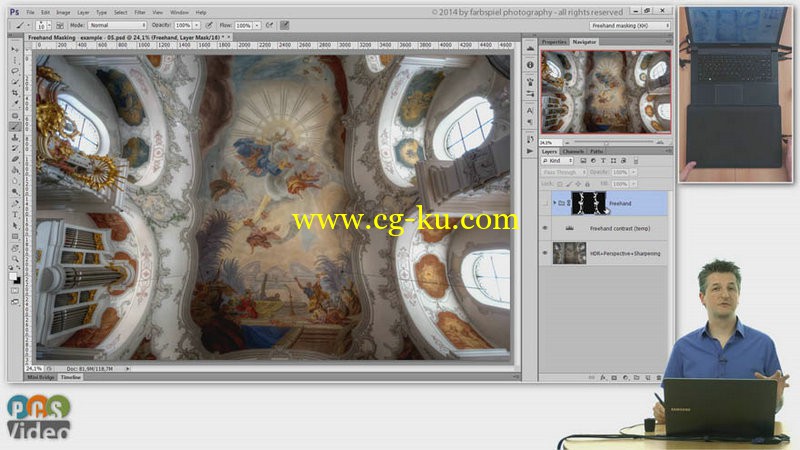Toggle pressure for size icon
The width and height of the screenshot is (800, 450).
(x=285, y=25)
